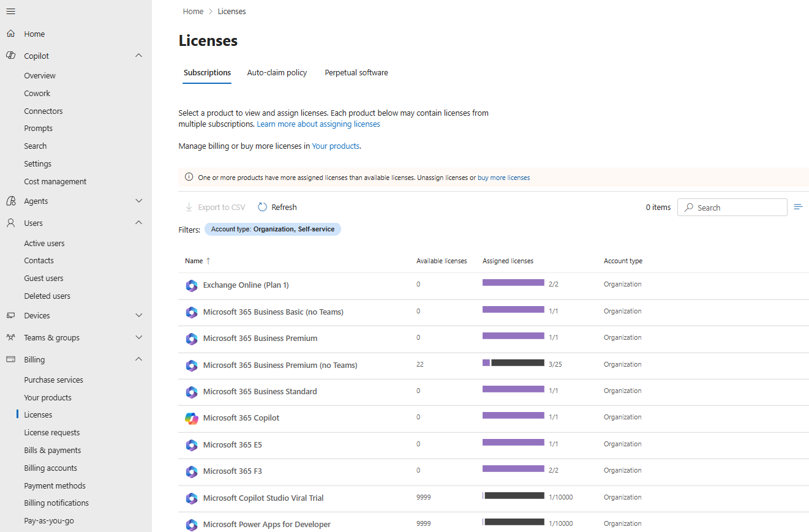Click the Microsoft 365 Business Standard icon
This screenshot has height=532, width=809.
pyautogui.click(x=192, y=392)
